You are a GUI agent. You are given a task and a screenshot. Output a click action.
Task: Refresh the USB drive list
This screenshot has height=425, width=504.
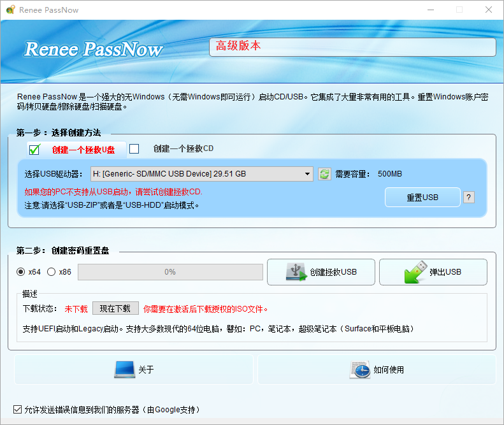pos(324,174)
